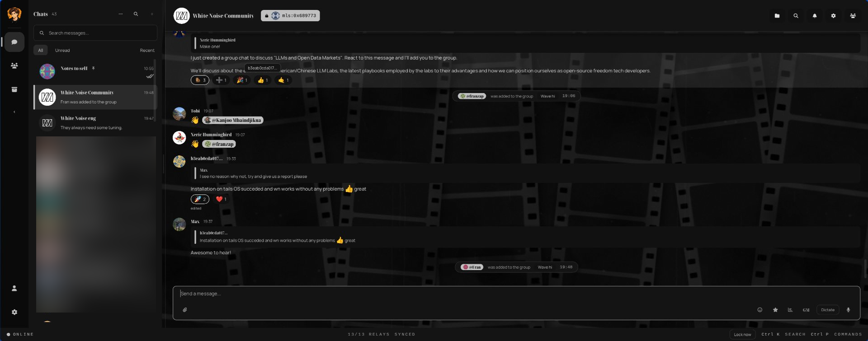Select White Noise Community in chat list
The width and height of the screenshot is (868, 341).
coord(95,97)
